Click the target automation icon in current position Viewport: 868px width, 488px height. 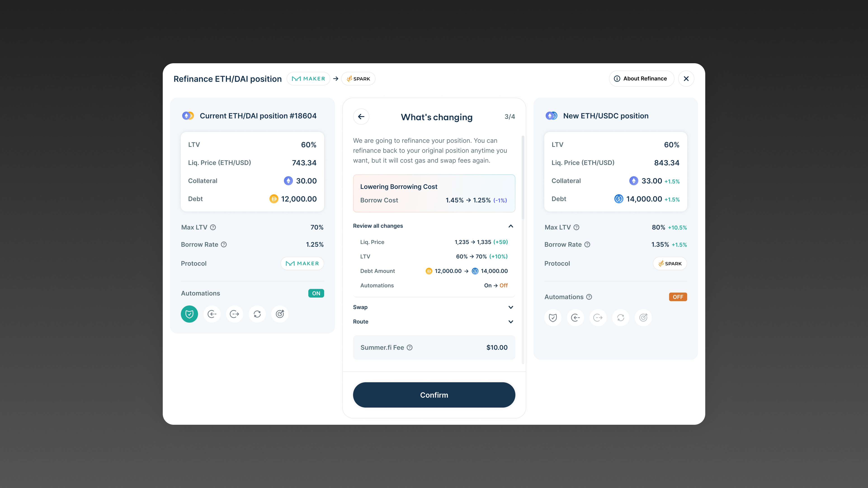280,314
